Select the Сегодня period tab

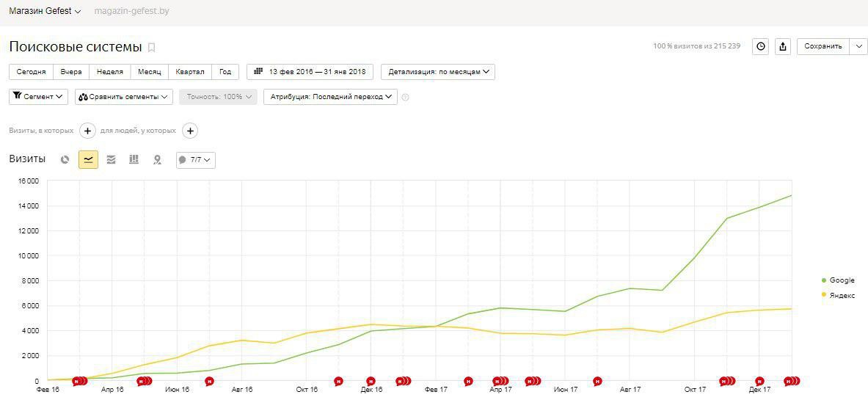coord(31,72)
